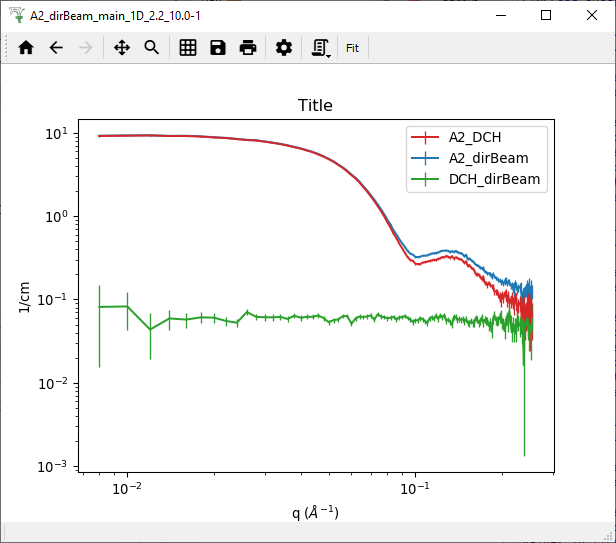Print the plot using printer icon
Image resolution: width=616 pixels, height=543 pixels.
pyautogui.click(x=248, y=48)
